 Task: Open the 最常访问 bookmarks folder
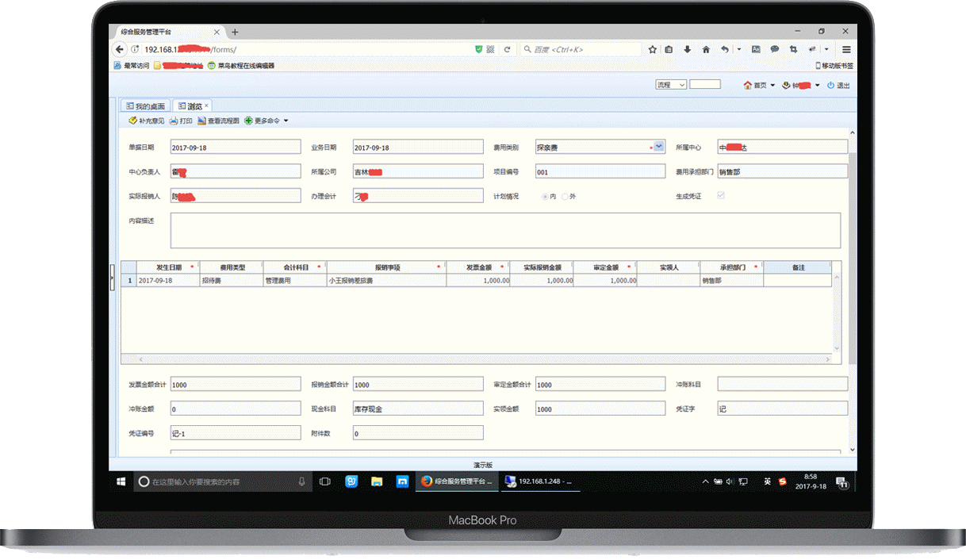132,66
